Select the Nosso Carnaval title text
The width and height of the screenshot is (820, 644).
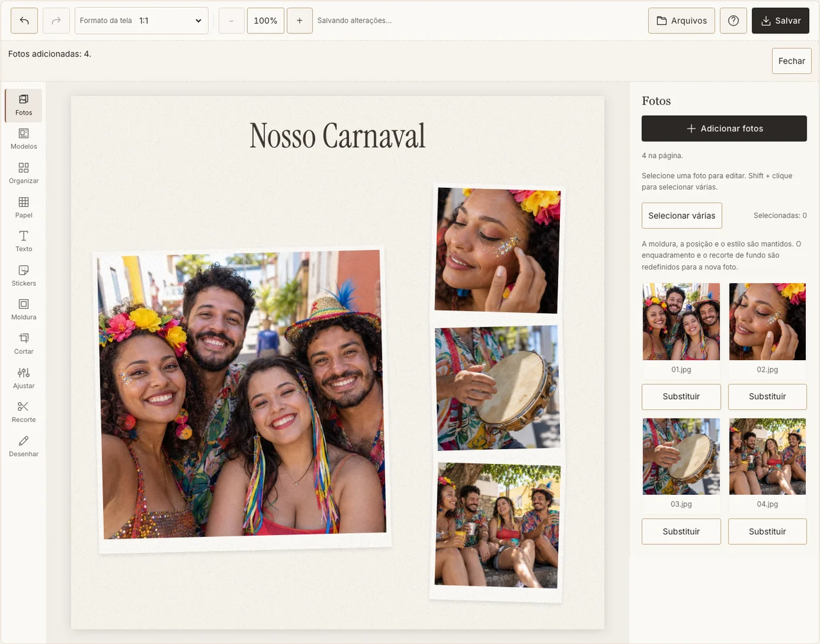338,136
